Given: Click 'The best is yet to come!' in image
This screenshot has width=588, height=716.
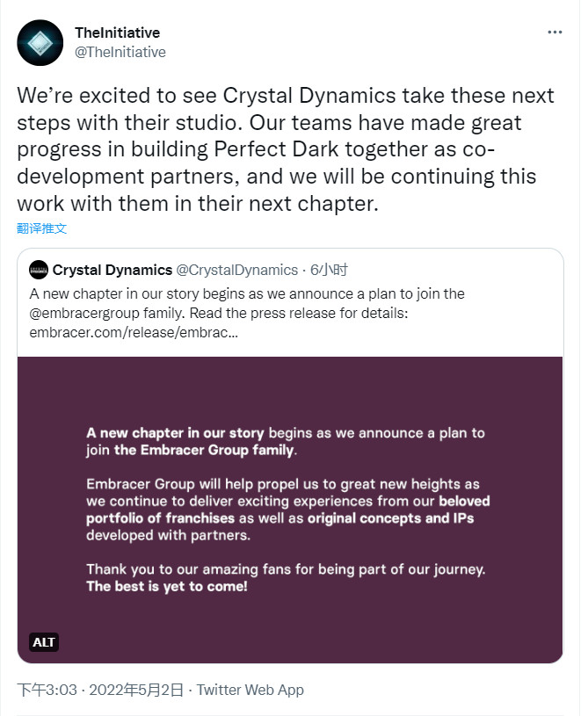Looking at the screenshot, I should point(167,586).
